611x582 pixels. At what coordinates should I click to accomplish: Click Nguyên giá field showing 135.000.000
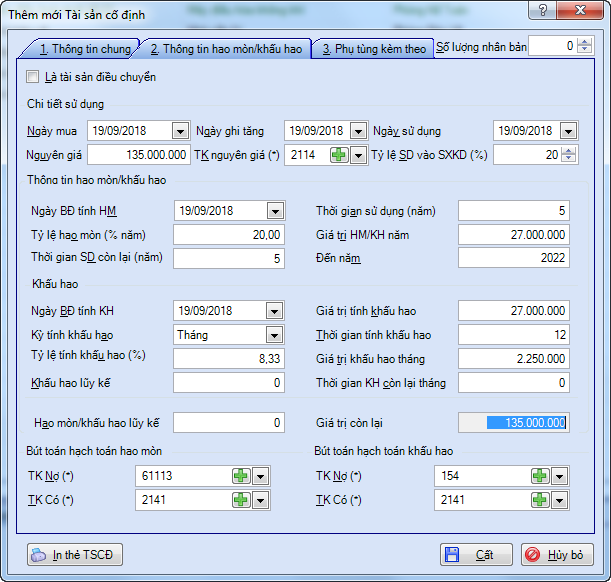coord(139,155)
